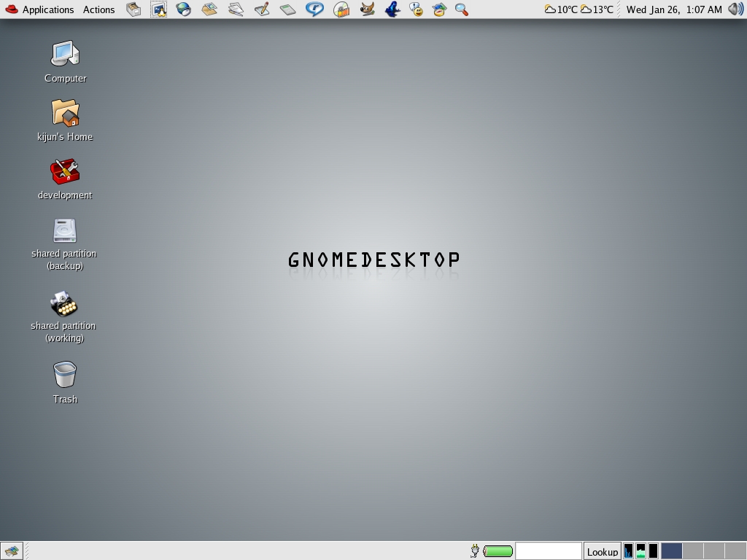Launch the CD music player icon
This screenshot has height=560, width=747.
(x=341, y=9)
